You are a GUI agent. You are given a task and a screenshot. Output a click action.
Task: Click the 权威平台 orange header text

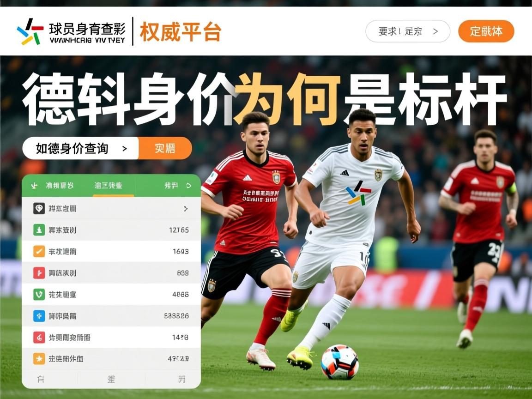click(180, 31)
